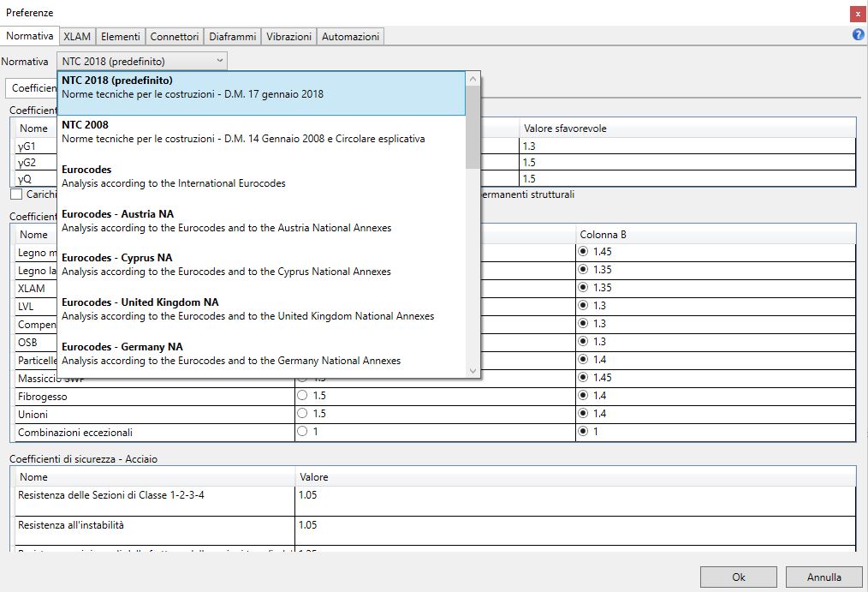Screen dimensions: 868x592
Task: Select Colonna B radio 1.45 for Massiccio
Action: 583,377
